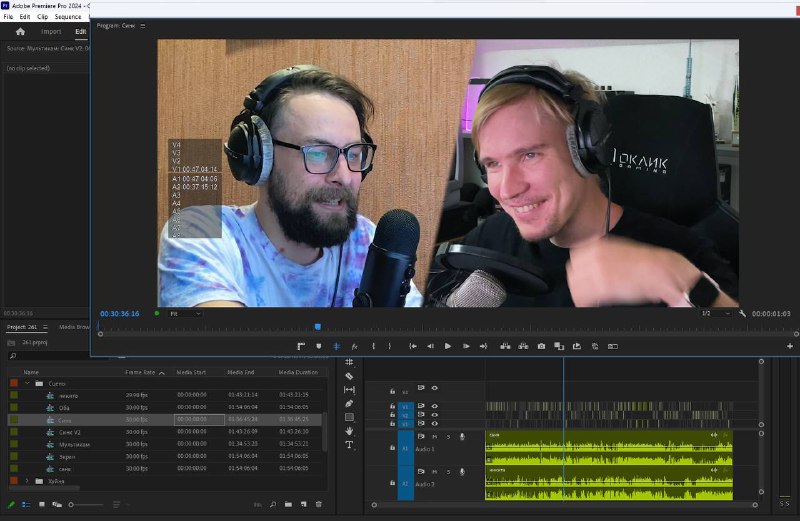800x521 pixels.
Task: Add a marker in Program monitor
Action: click(319, 346)
